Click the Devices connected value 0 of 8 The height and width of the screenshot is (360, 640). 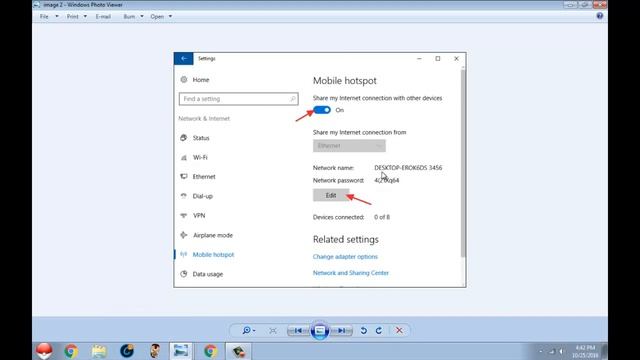pyautogui.click(x=382, y=217)
